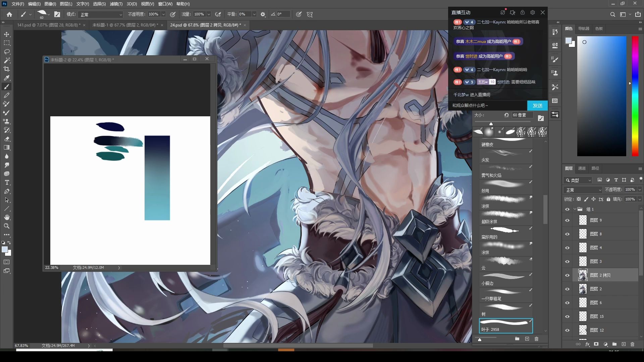The image size is (644, 362).
Task: Switch to 导航器 navigator tab
Action: click(584, 28)
